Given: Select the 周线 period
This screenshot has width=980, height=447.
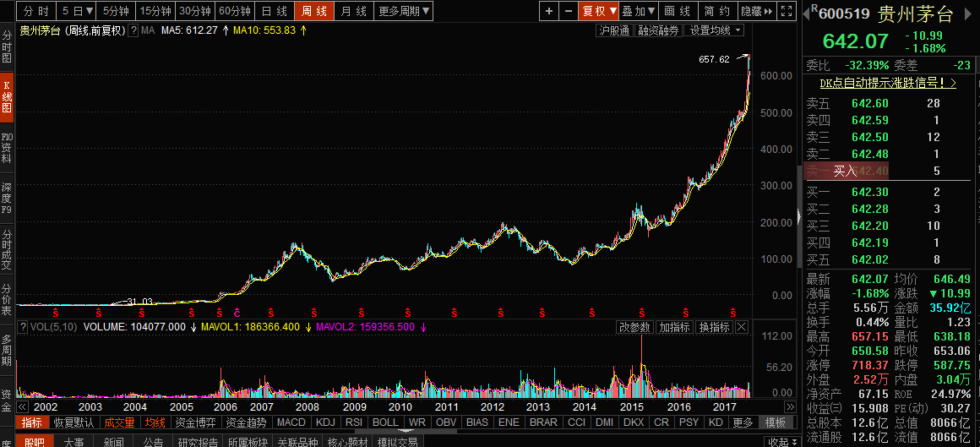Looking at the screenshot, I should [x=314, y=11].
